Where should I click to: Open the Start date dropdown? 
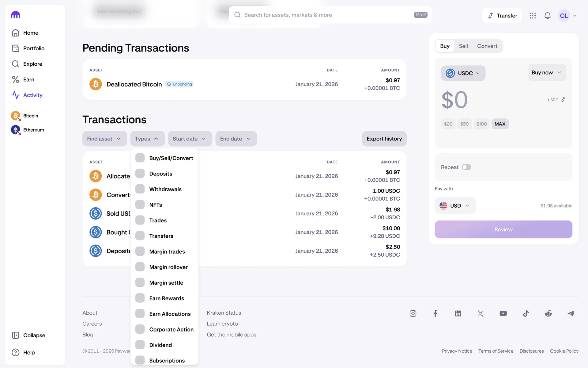tap(190, 139)
